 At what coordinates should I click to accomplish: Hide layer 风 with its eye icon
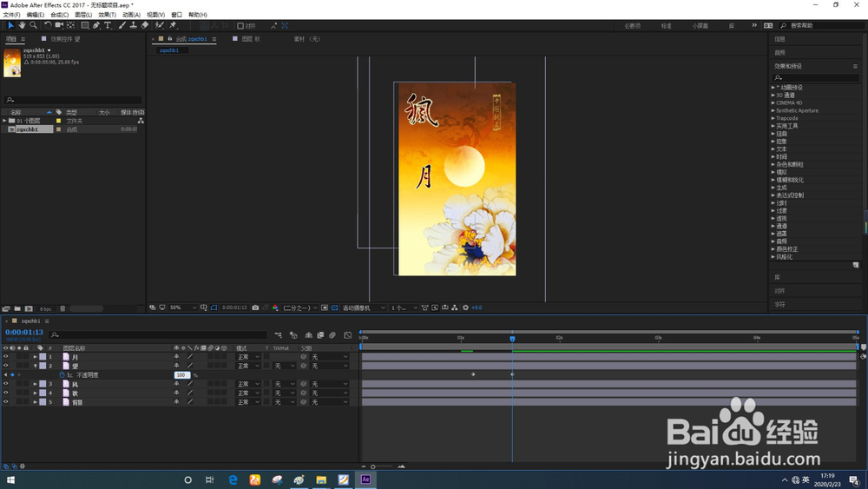coord(5,384)
